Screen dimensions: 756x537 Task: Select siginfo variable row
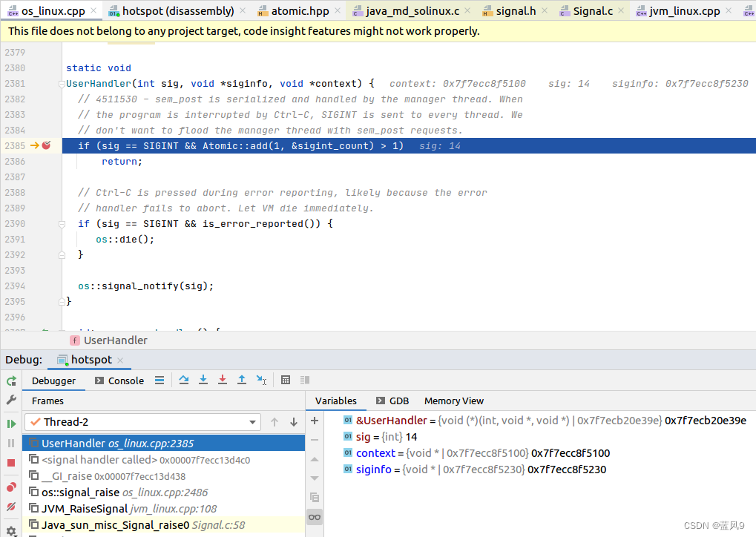point(540,470)
